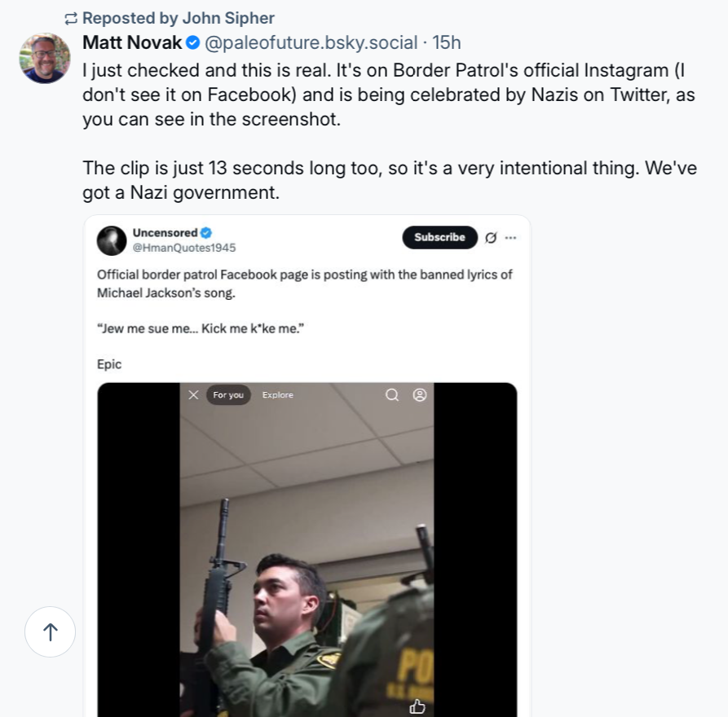Open the @HmanQuotes1945 handle
This screenshot has width=728, height=717.
[184, 248]
